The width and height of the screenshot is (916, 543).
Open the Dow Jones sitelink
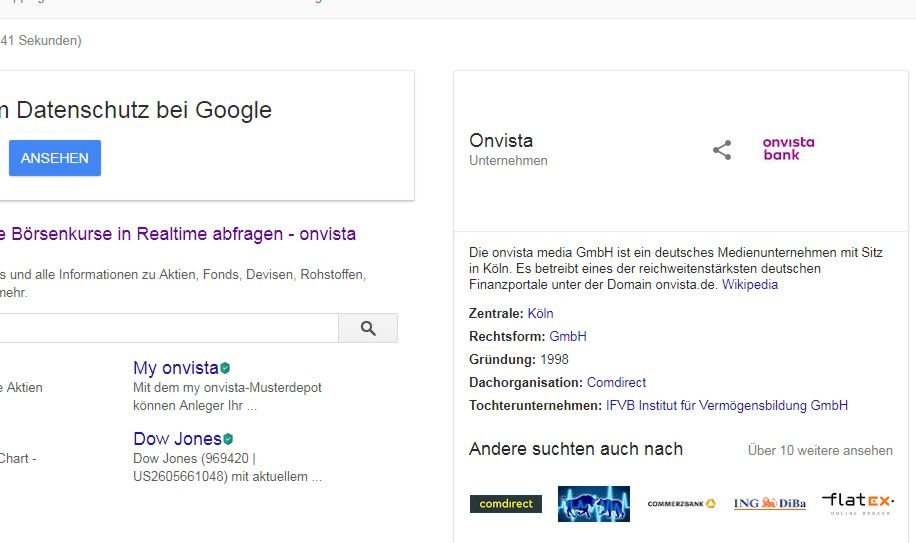[x=177, y=438]
